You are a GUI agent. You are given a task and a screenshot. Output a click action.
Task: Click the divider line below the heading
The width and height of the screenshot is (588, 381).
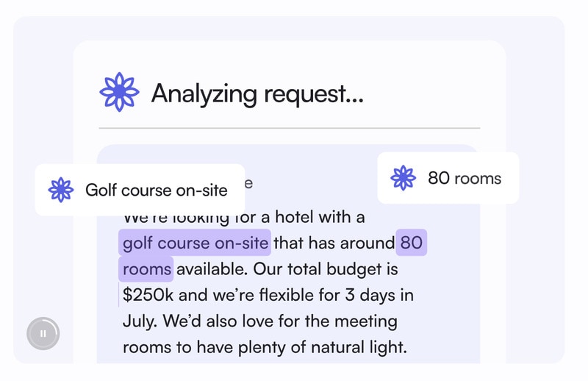289,128
